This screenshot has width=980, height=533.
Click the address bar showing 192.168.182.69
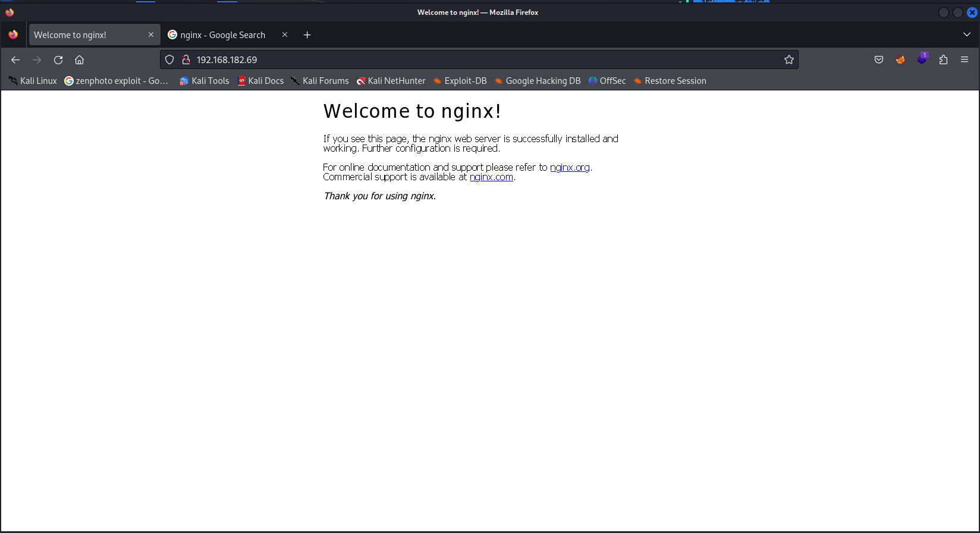tap(476, 59)
